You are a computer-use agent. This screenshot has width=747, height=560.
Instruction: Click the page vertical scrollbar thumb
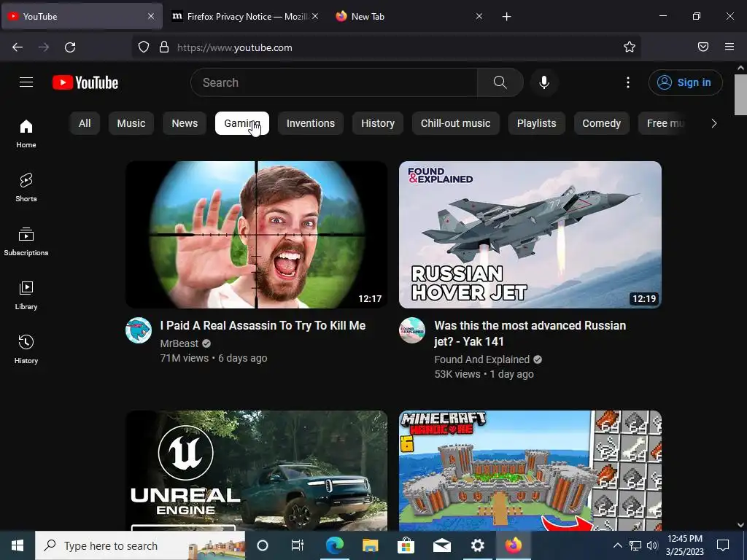coord(740,95)
